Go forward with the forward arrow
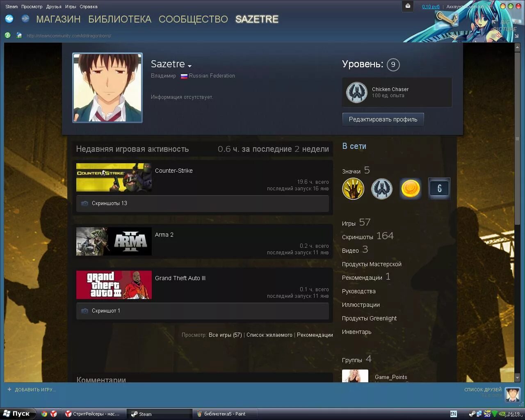 (x=25, y=19)
